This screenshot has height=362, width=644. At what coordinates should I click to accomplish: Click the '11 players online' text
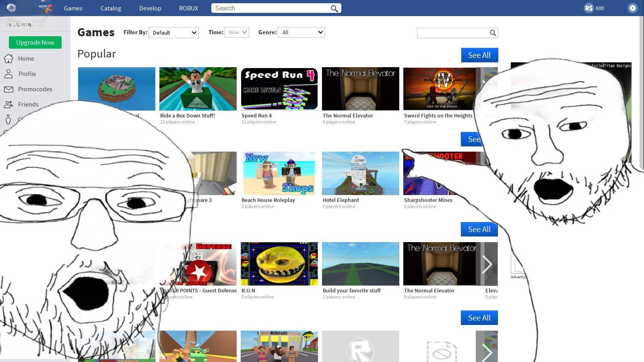click(259, 122)
